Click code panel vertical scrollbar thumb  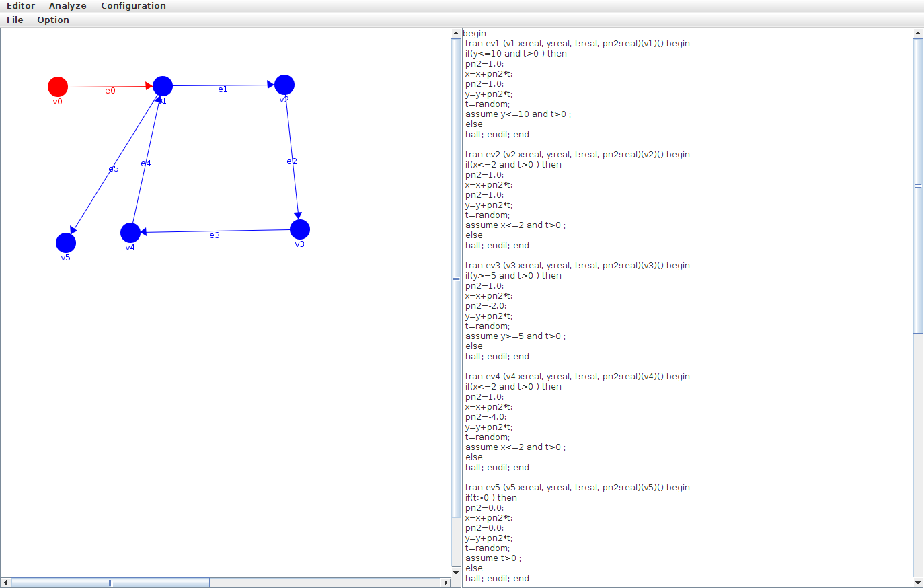[918, 186]
